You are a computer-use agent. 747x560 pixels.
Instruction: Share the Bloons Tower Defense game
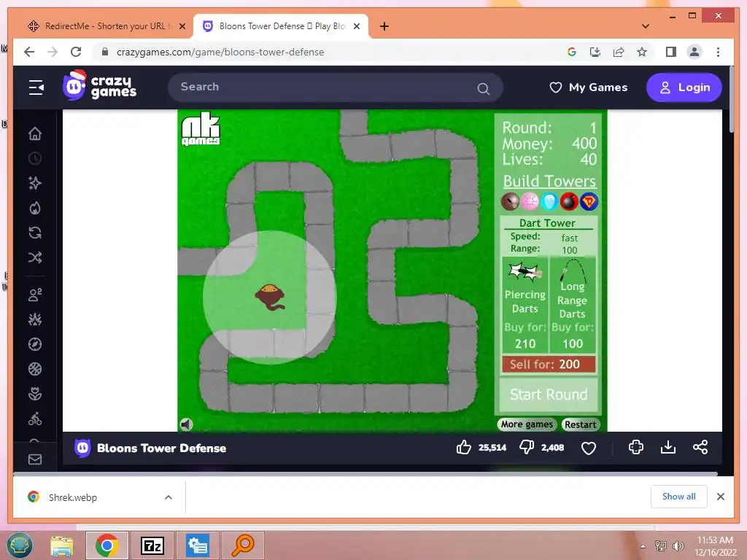pos(700,447)
